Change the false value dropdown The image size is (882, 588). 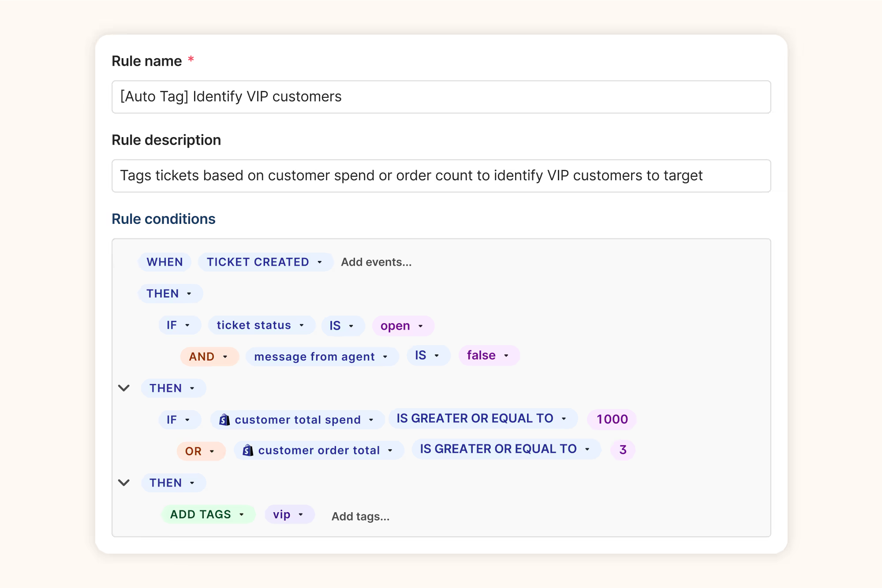(489, 356)
